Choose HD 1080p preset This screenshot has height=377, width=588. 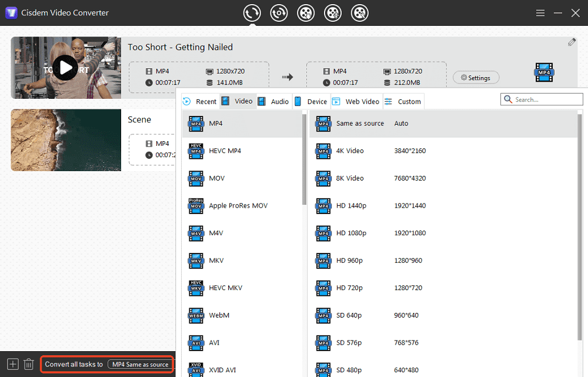point(443,233)
